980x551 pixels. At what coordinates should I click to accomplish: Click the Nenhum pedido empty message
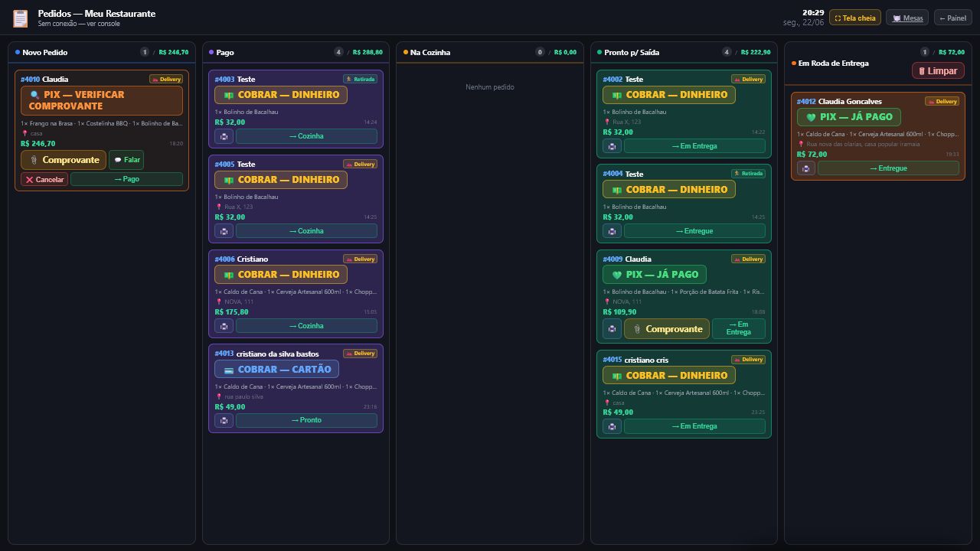[x=490, y=87]
